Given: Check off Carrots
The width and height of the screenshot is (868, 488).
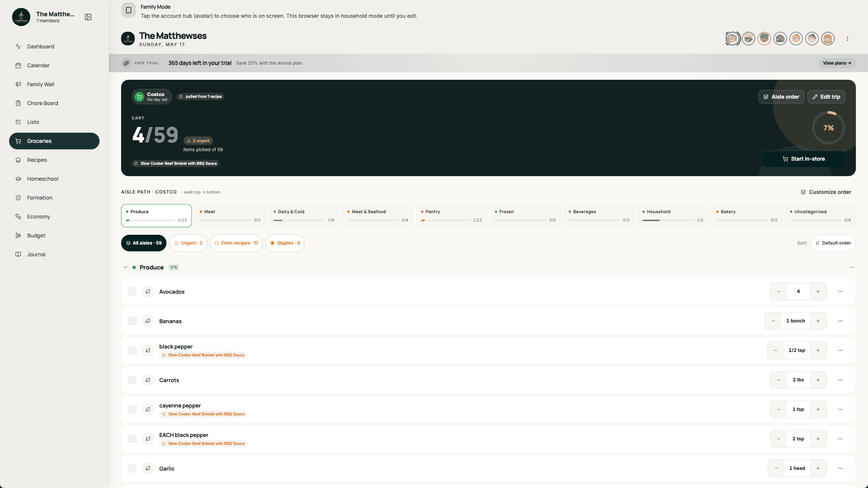Looking at the screenshot, I should (x=132, y=380).
